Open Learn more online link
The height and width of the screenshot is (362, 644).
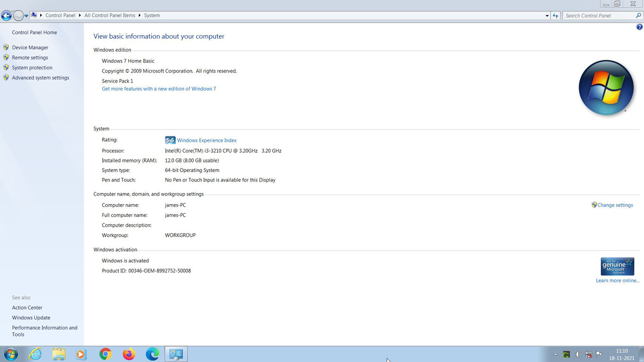pyautogui.click(x=617, y=281)
